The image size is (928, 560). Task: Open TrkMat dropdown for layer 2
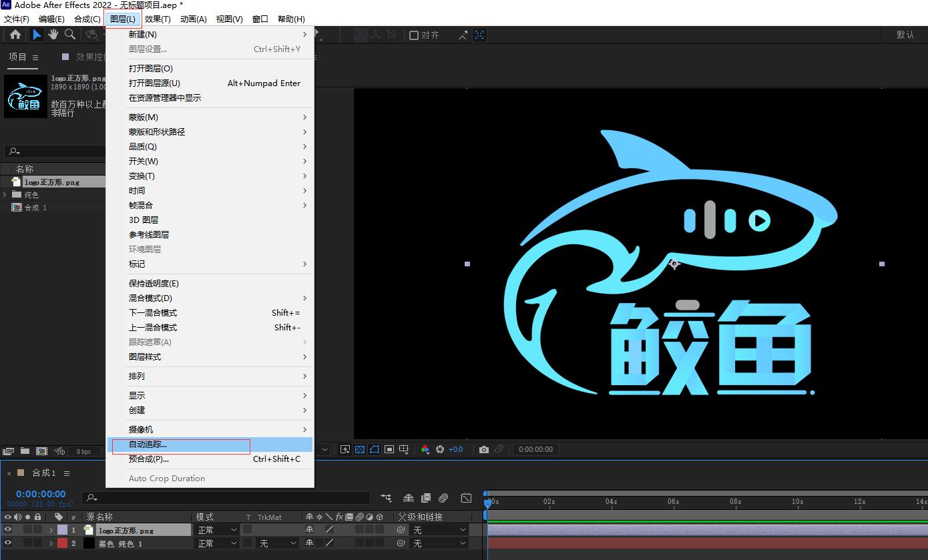click(277, 544)
